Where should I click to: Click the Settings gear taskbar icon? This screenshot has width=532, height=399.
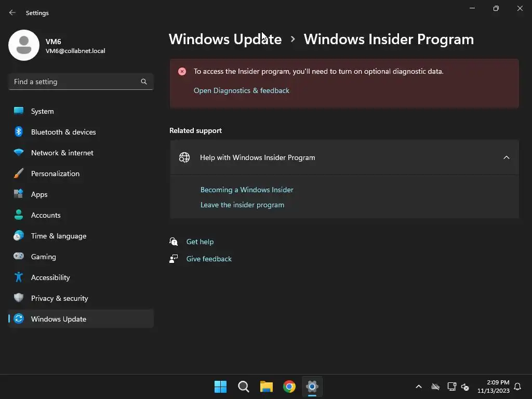tap(312, 387)
